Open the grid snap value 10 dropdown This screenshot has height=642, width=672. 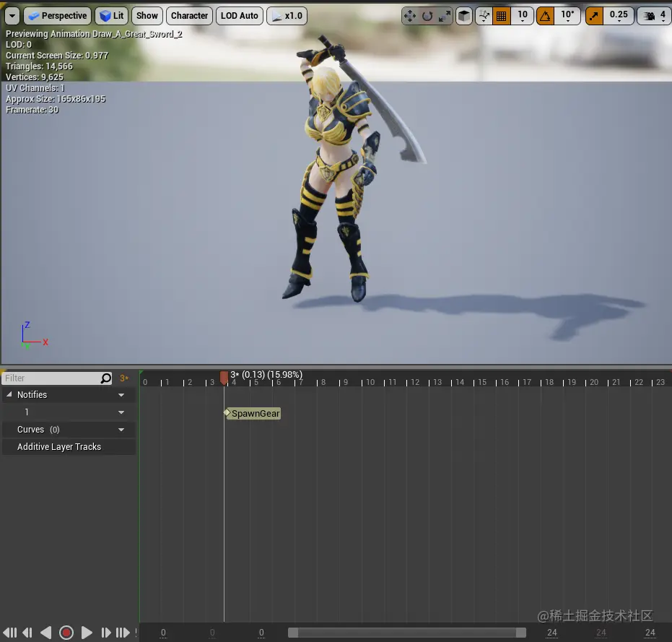click(523, 17)
